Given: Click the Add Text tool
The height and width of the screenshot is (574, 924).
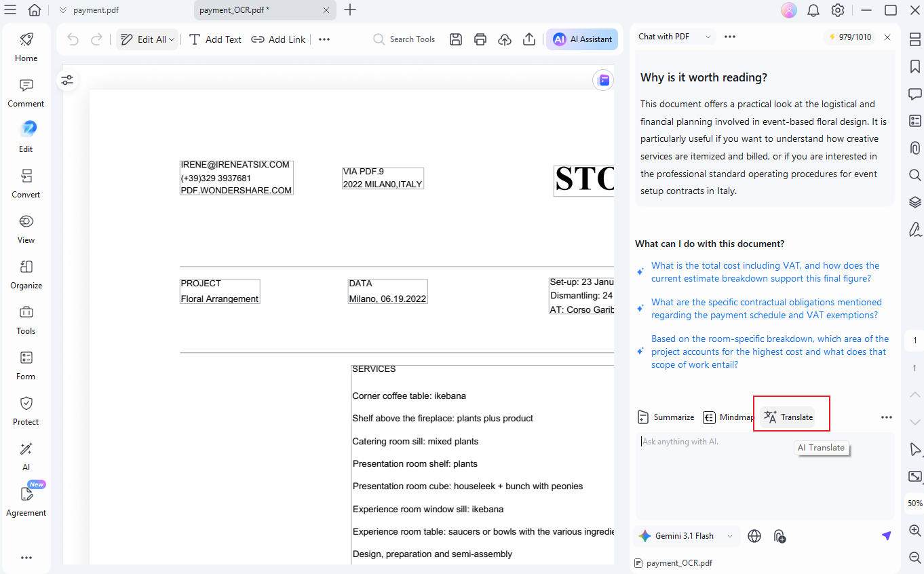Looking at the screenshot, I should pos(215,39).
